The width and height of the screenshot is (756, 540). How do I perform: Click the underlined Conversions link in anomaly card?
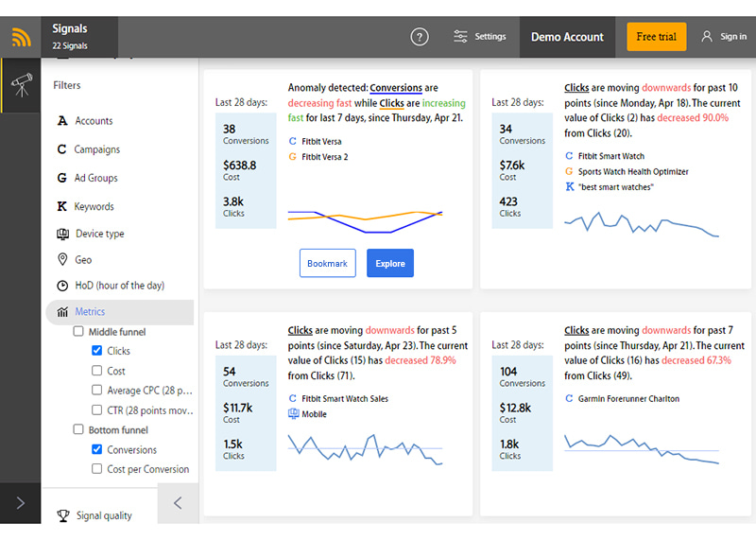click(396, 88)
